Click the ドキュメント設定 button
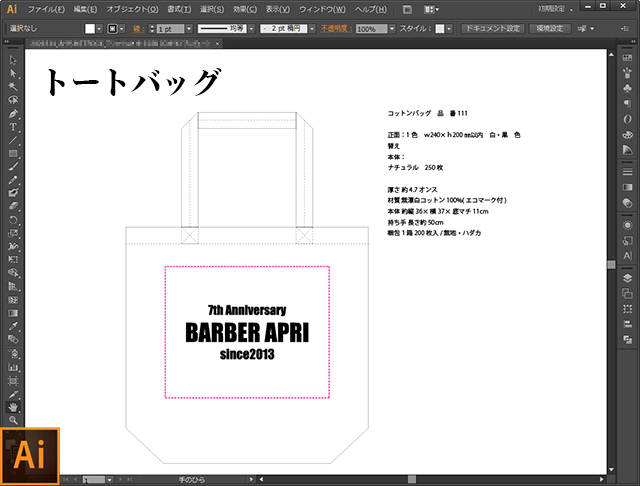 [493, 29]
